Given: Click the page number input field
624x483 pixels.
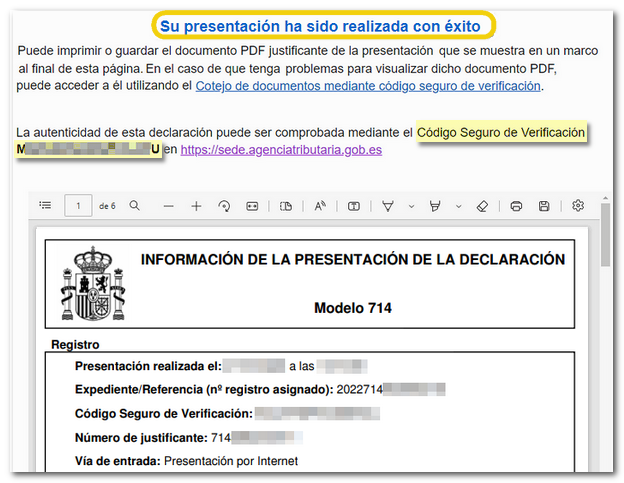Looking at the screenshot, I should [x=78, y=206].
